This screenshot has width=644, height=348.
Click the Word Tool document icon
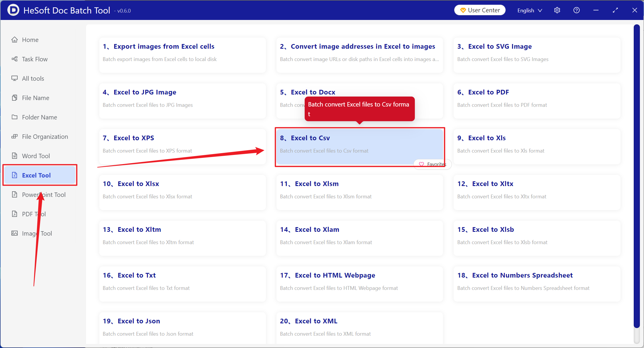pos(14,156)
